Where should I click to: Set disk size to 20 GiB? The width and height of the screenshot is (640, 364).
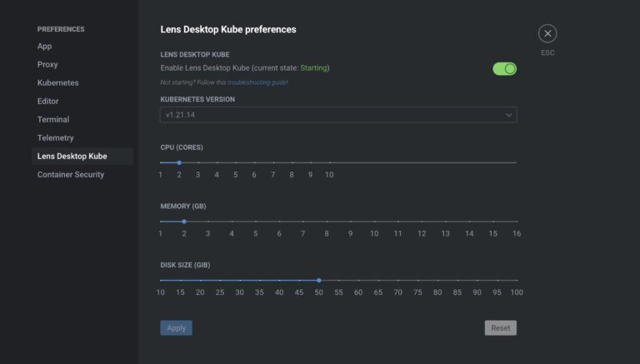tap(200, 281)
